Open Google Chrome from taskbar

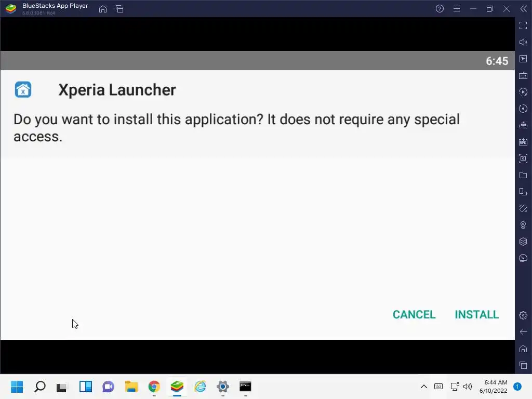(x=154, y=387)
